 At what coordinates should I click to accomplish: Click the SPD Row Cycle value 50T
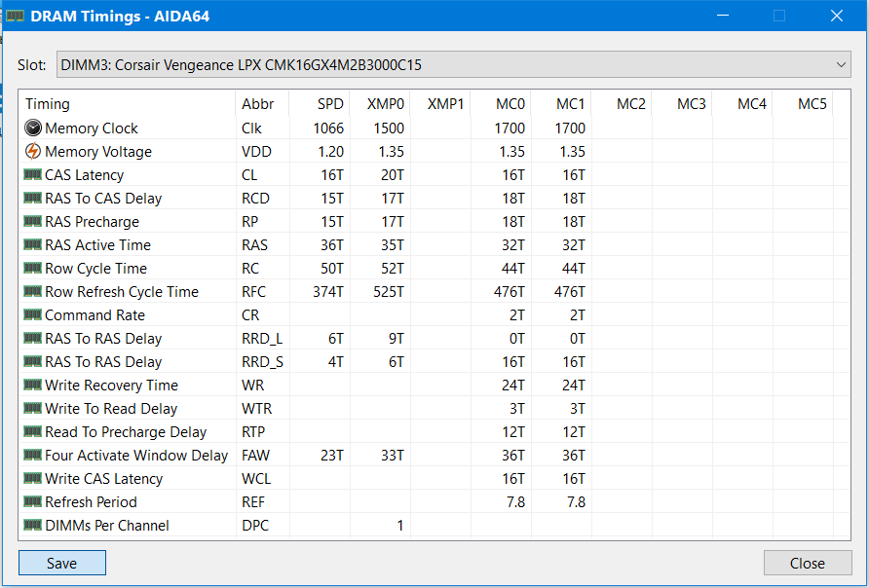tap(332, 269)
